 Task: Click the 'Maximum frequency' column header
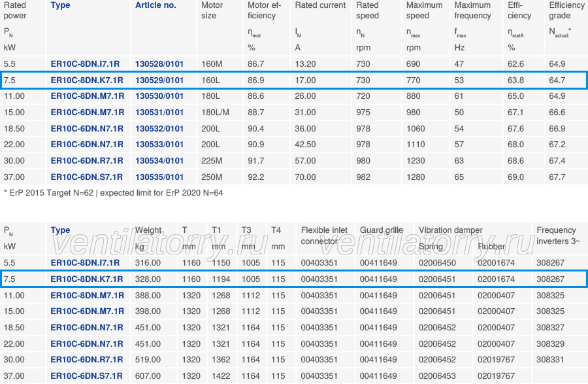click(x=472, y=10)
